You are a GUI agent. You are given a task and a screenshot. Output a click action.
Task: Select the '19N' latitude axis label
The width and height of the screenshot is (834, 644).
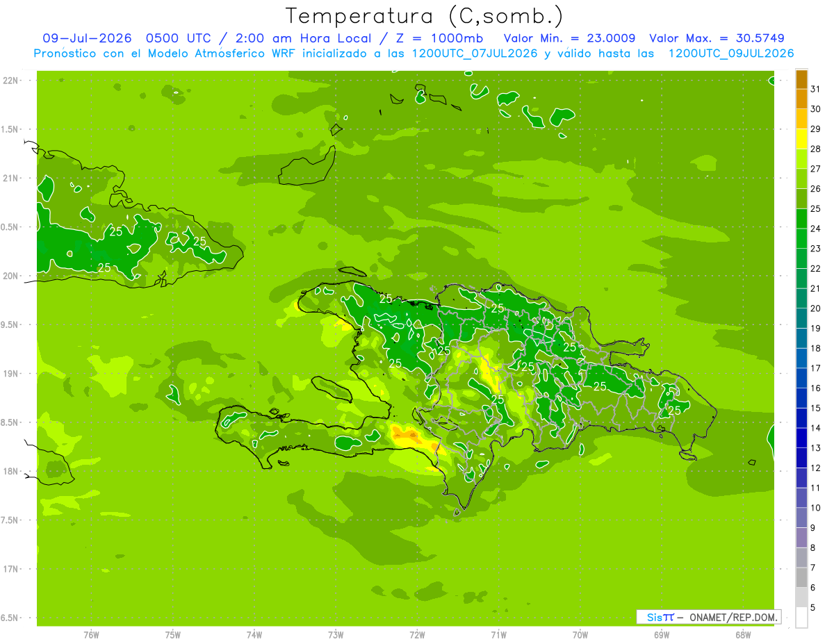pyautogui.click(x=10, y=373)
